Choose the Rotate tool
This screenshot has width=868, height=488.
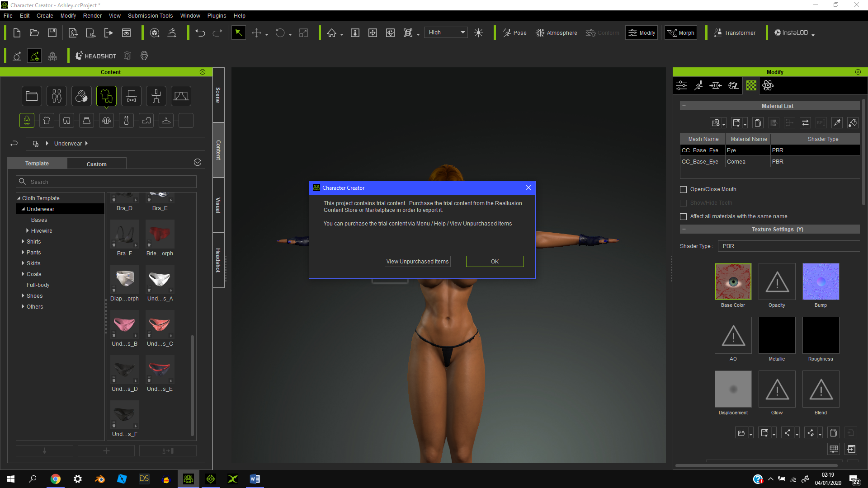click(280, 33)
